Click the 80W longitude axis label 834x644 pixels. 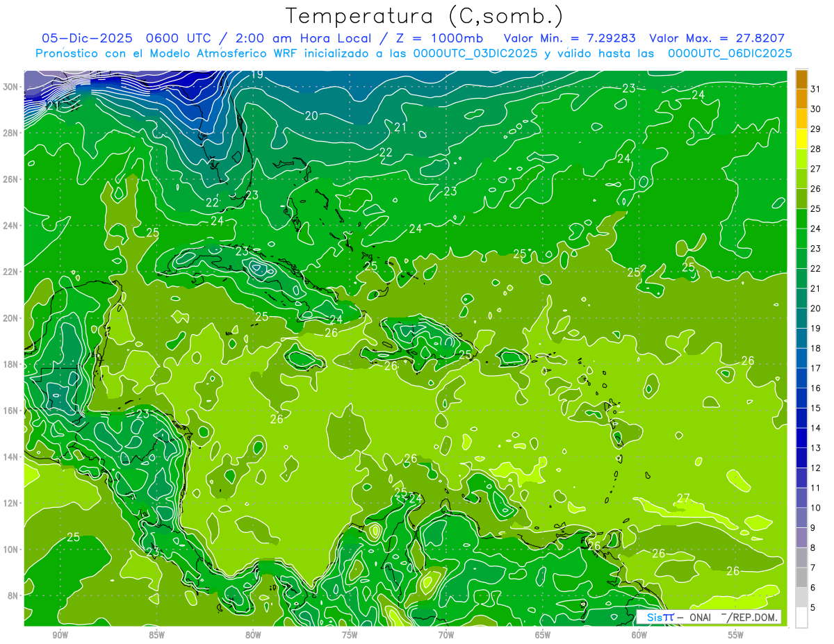[x=253, y=635]
